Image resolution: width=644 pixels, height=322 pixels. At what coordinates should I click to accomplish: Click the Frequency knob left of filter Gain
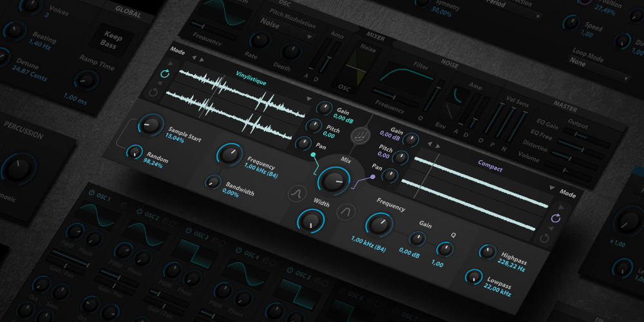379,225
